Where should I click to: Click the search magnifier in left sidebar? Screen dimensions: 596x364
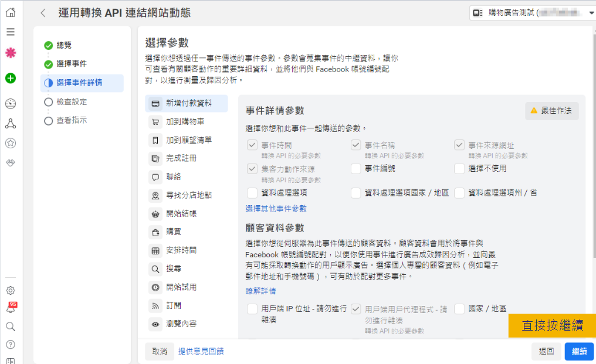click(11, 326)
